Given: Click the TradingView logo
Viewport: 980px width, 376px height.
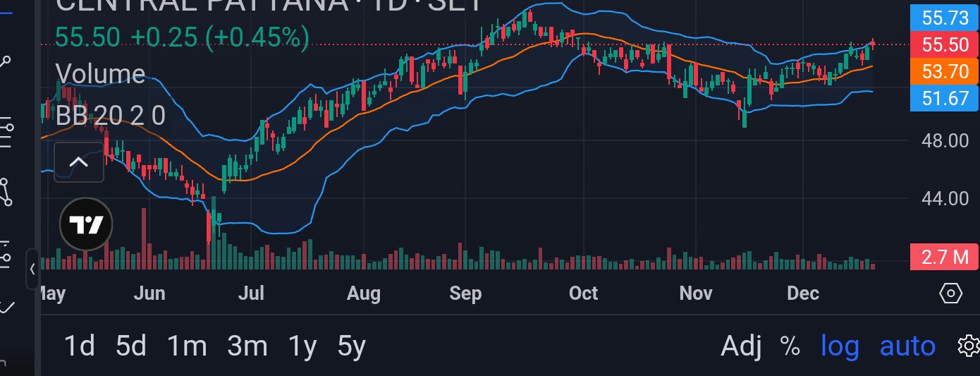Looking at the screenshot, I should [86, 225].
